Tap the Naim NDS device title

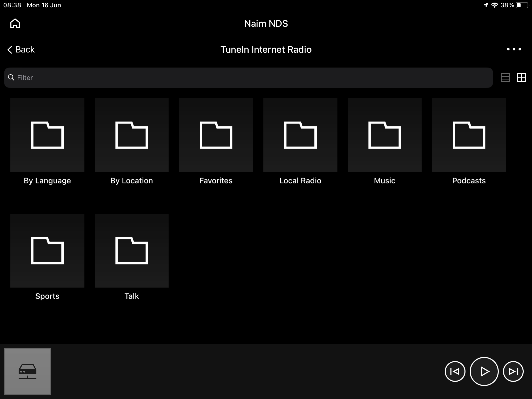pyautogui.click(x=266, y=24)
